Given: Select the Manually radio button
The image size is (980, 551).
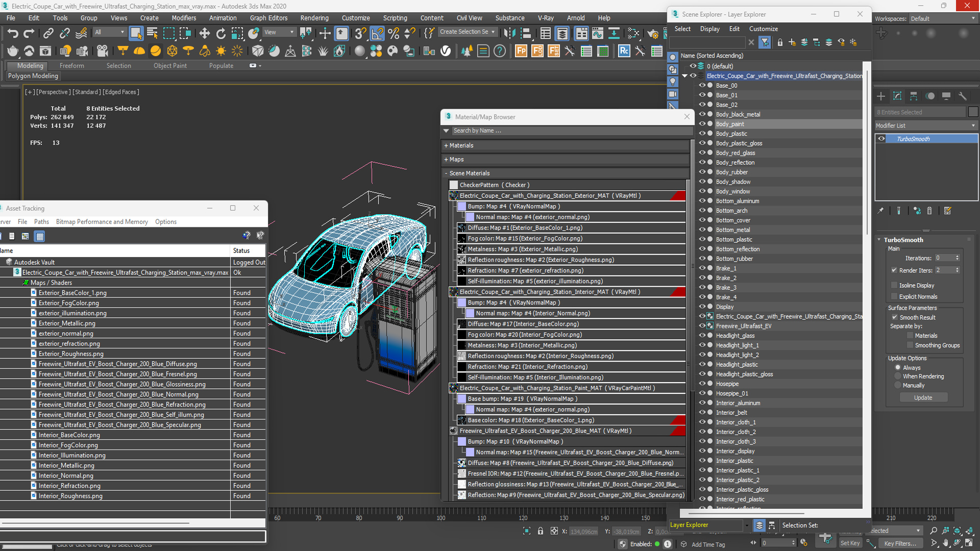Looking at the screenshot, I should 898,385.
